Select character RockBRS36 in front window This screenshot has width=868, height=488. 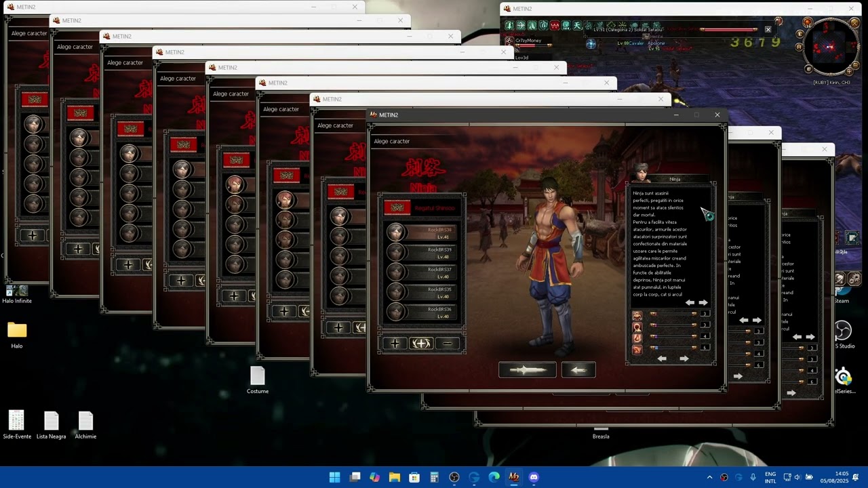pos(422,312)
